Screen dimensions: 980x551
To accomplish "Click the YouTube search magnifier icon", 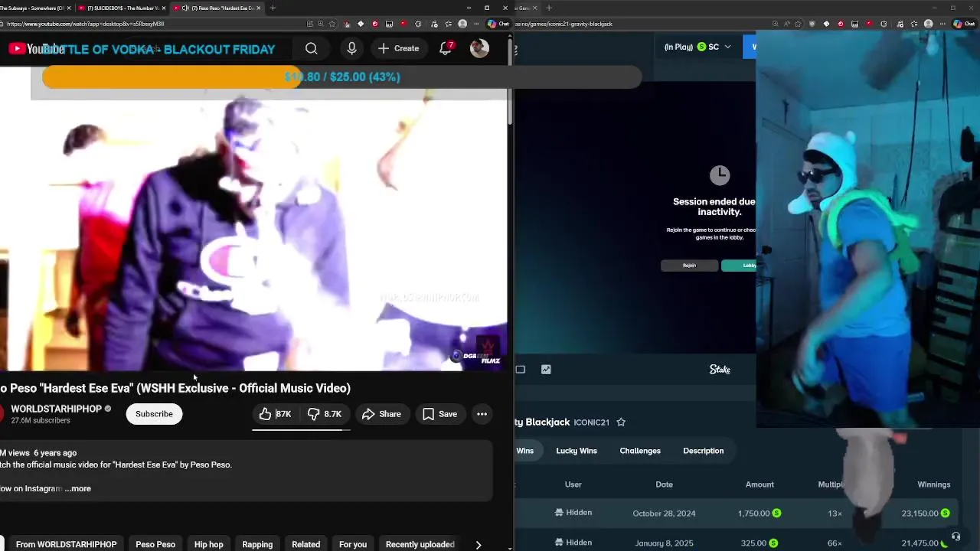I will [311, 49].
